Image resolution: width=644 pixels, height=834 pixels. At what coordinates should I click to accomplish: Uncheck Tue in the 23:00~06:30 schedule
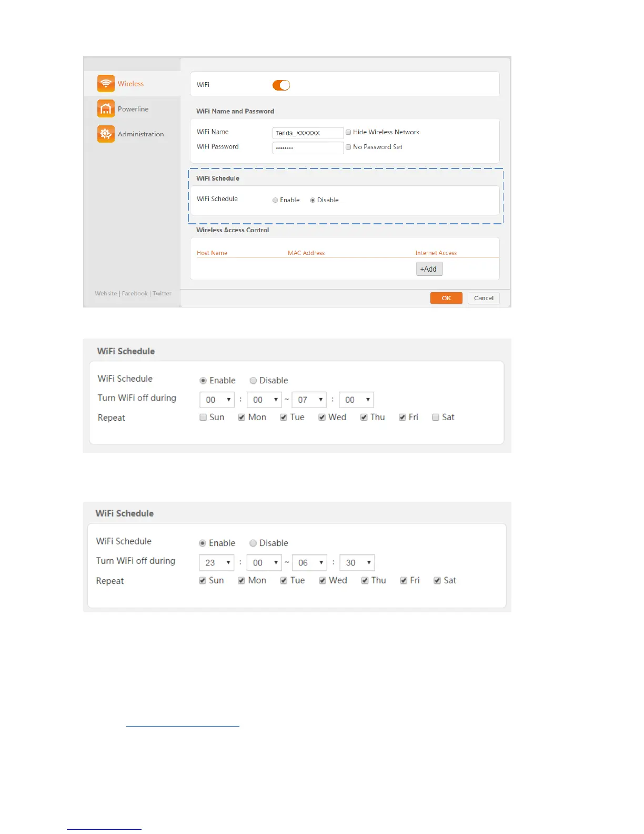point(284,581)
